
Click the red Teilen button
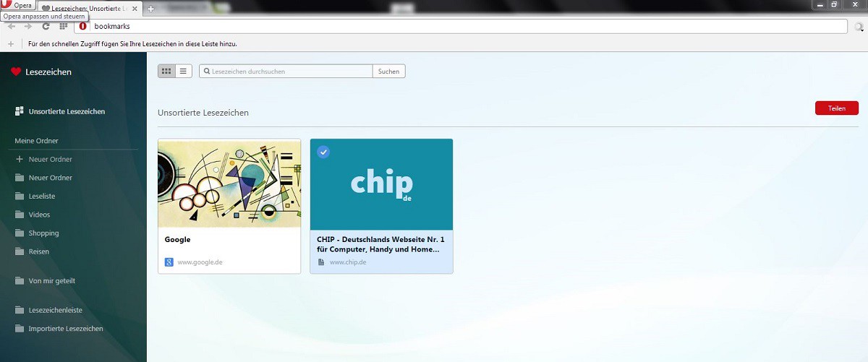(836, 108)
